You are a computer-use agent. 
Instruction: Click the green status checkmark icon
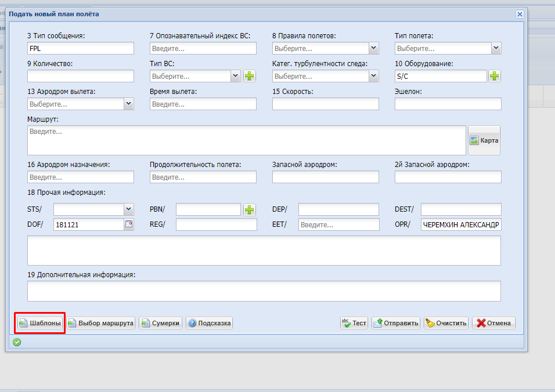coord(17,342)
